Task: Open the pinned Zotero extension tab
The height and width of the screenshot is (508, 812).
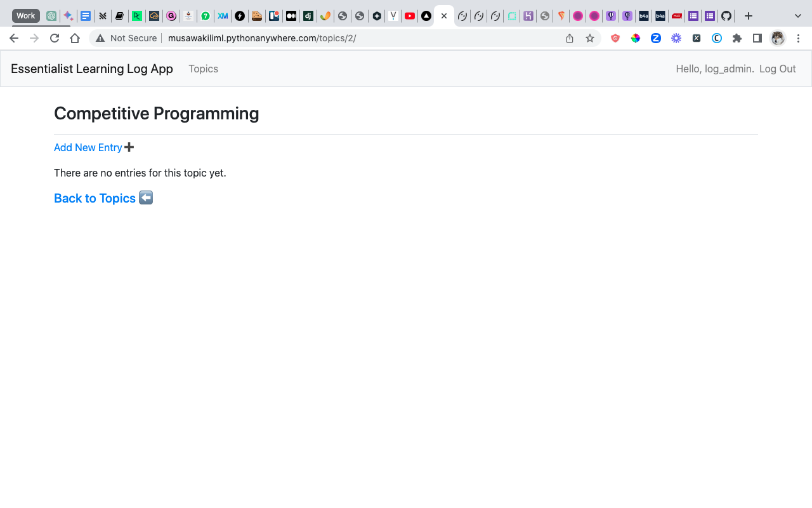Action: pyautogui.click(x=656, y=38)
